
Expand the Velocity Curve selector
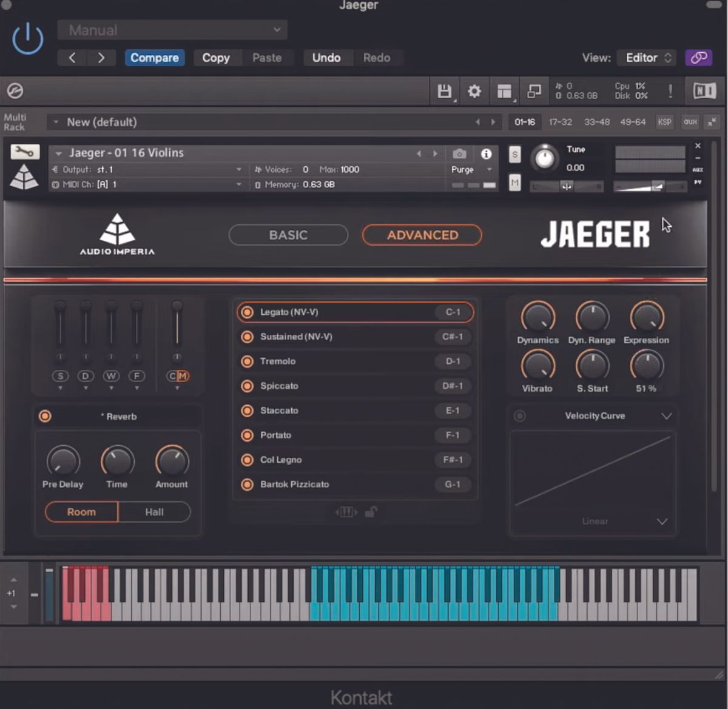(666, 416)
